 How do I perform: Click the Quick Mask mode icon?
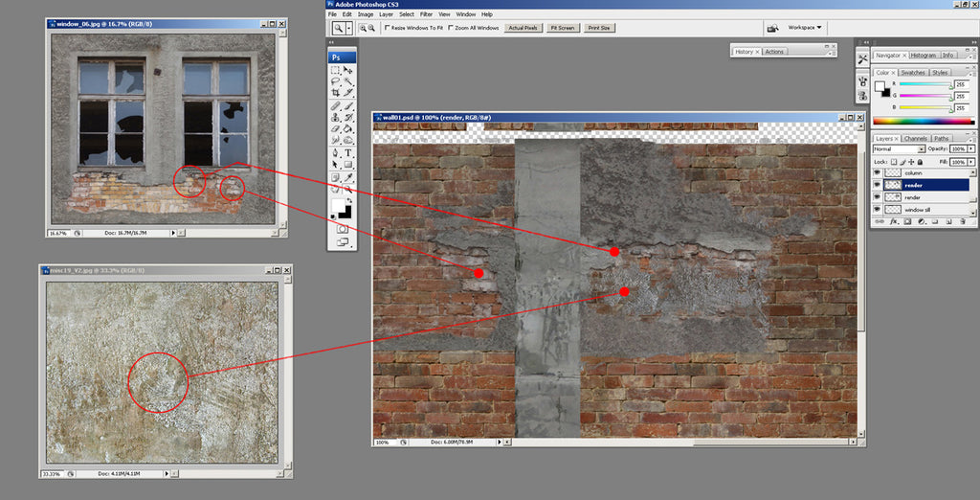pyautogui.click(x=342, y=230)
